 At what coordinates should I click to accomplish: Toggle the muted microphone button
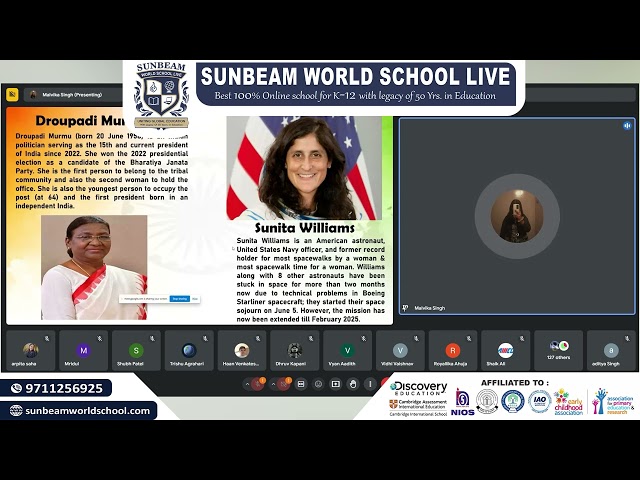click(258, 384)
